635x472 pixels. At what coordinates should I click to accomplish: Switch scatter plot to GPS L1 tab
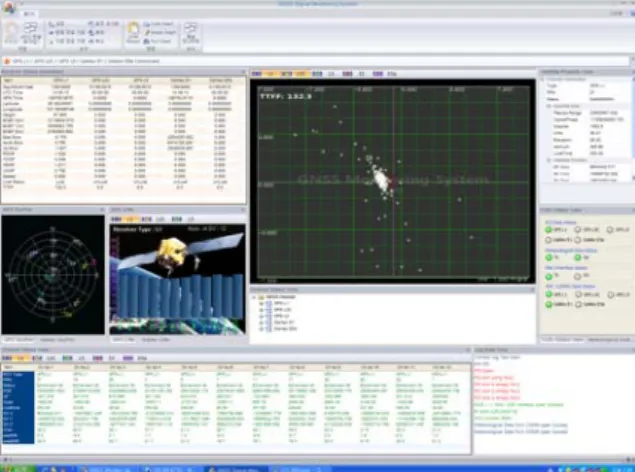point(264,74)
